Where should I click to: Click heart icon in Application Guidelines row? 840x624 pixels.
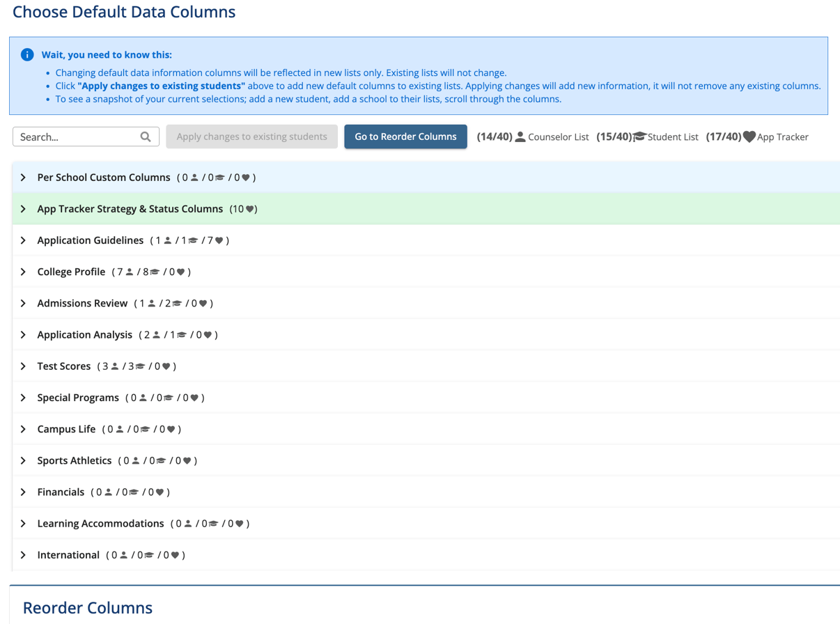coord(219,241)
